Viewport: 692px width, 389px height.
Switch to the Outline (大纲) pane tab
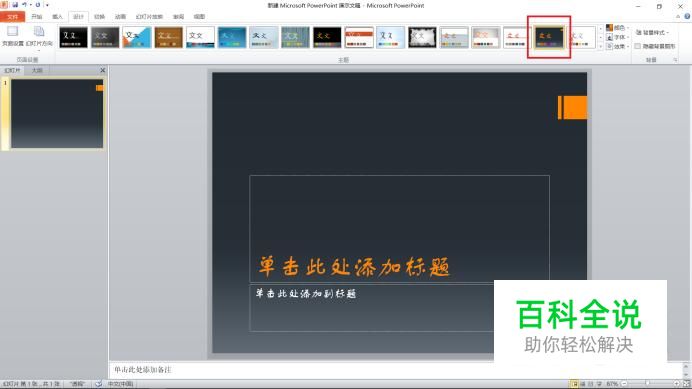(x=37, y=71)
